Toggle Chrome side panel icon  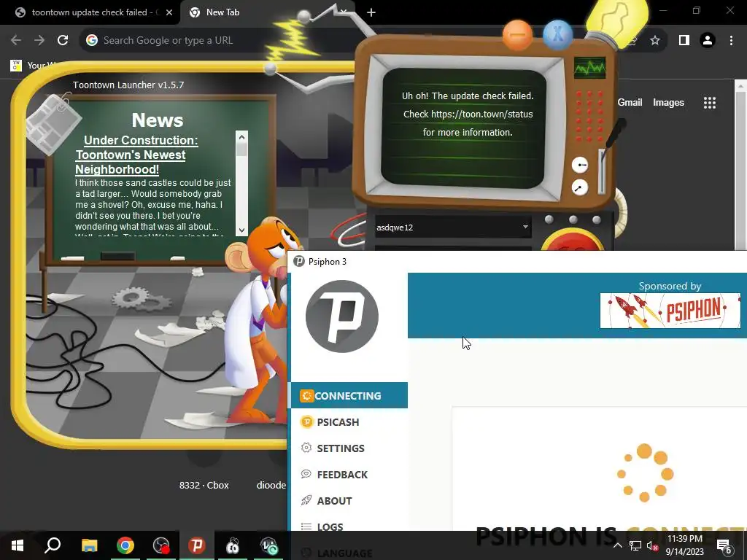pos(684,40)
